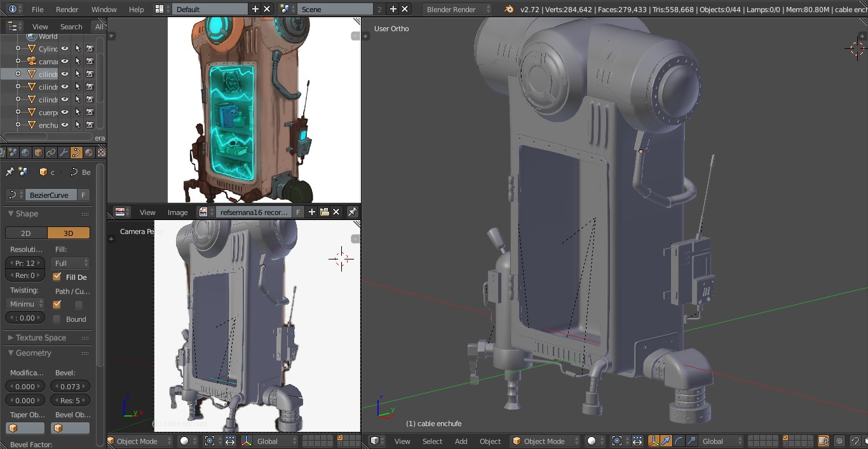Select 2D curve shape
The image size is (868, 449).
pos(26,233)
